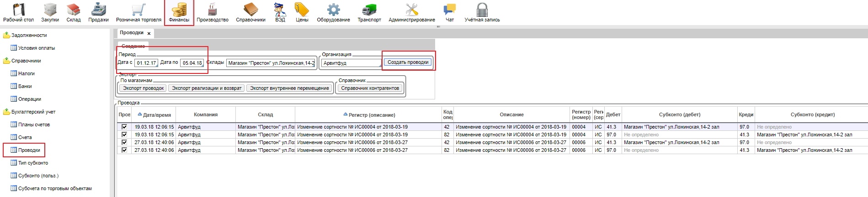Image resolution: width=868 pixels, height=197 pixels.
Task: Toggle checkbox in the last table row
Action: tap(124, 150)
